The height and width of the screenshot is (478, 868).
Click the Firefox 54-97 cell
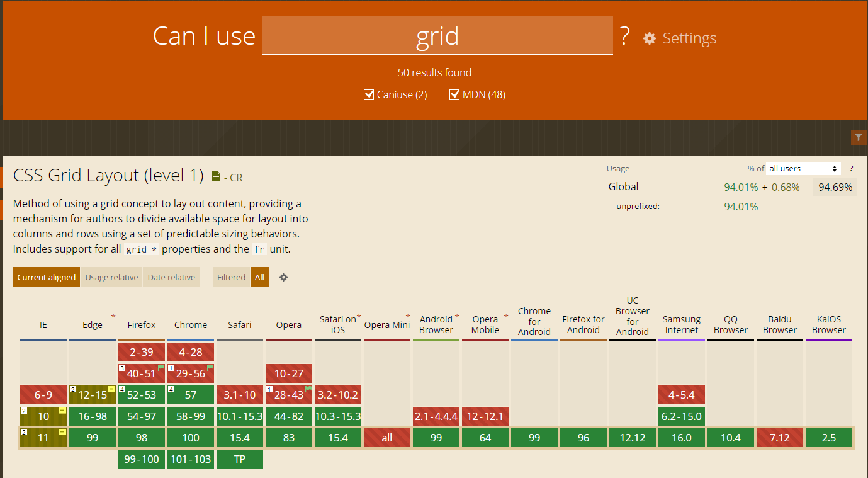[x=142, y=416]
